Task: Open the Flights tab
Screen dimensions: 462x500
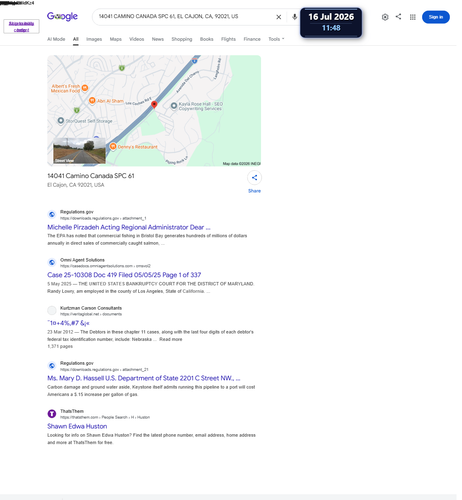Action: click(228, 39)
